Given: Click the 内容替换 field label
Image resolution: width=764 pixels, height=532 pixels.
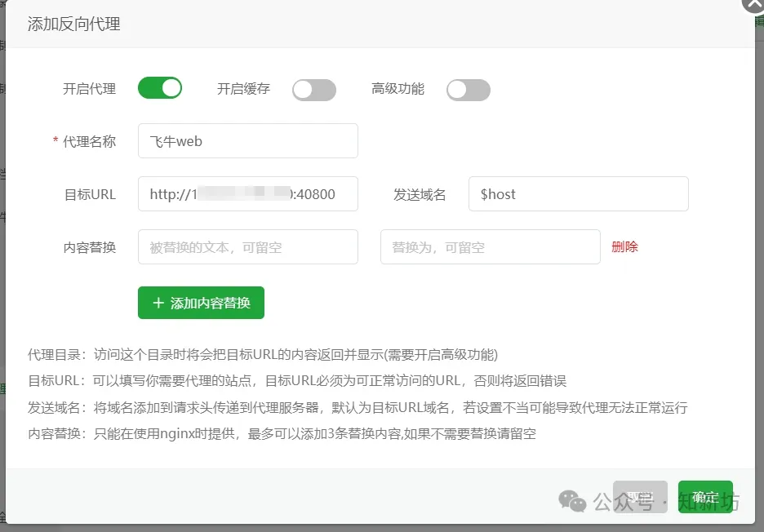Looking at the screenshot, I should (x=90, y=247).
